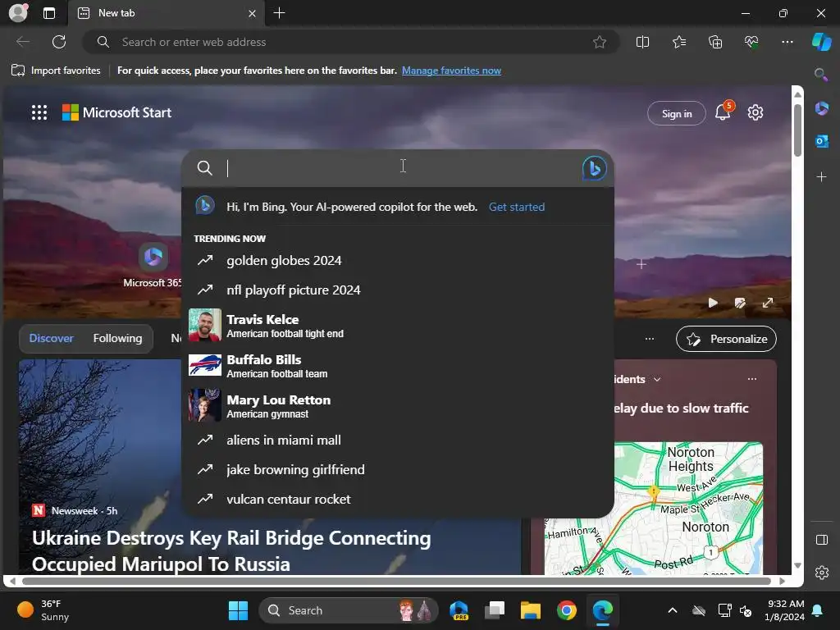Select Mary Lou Retton suggestion
The image size is (840, 630).
(x=398, y=405)
